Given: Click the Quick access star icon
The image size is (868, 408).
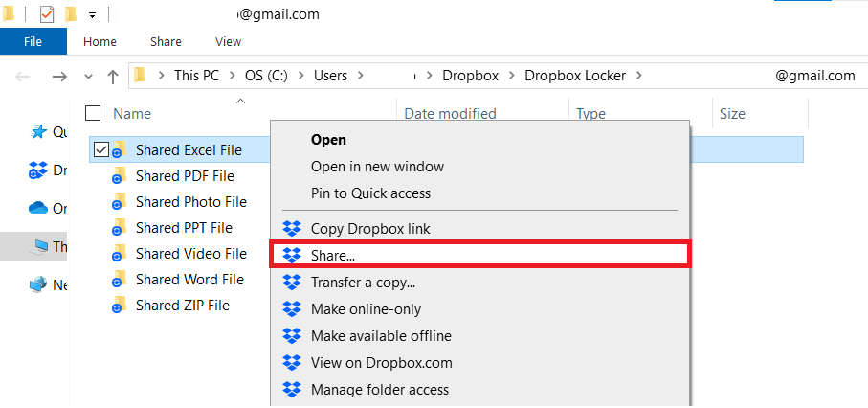Looking at the screenshot, I should (x=38, y=132).
